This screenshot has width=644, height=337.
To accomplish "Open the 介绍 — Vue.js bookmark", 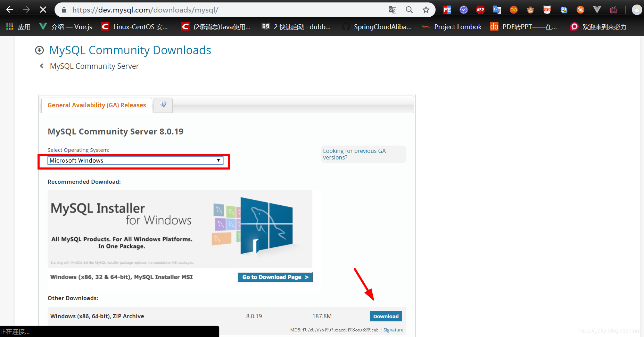I will coord(66,27).
